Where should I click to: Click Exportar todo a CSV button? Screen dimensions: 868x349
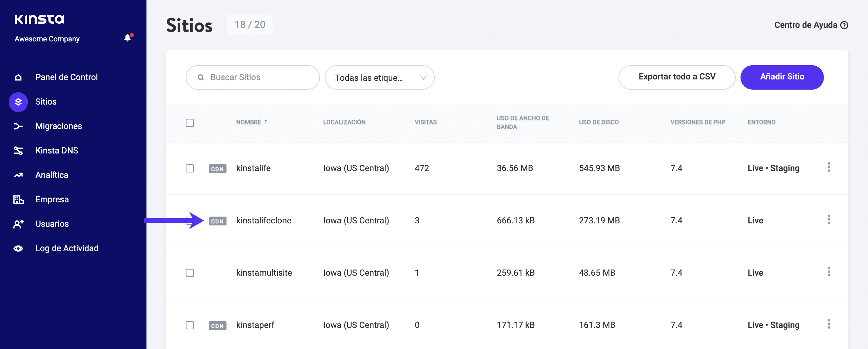[677, 77]
